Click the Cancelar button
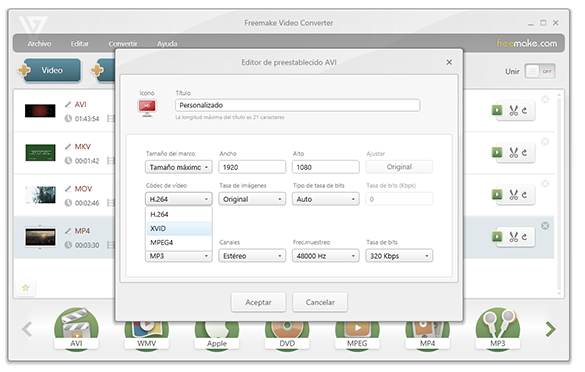 320,302
